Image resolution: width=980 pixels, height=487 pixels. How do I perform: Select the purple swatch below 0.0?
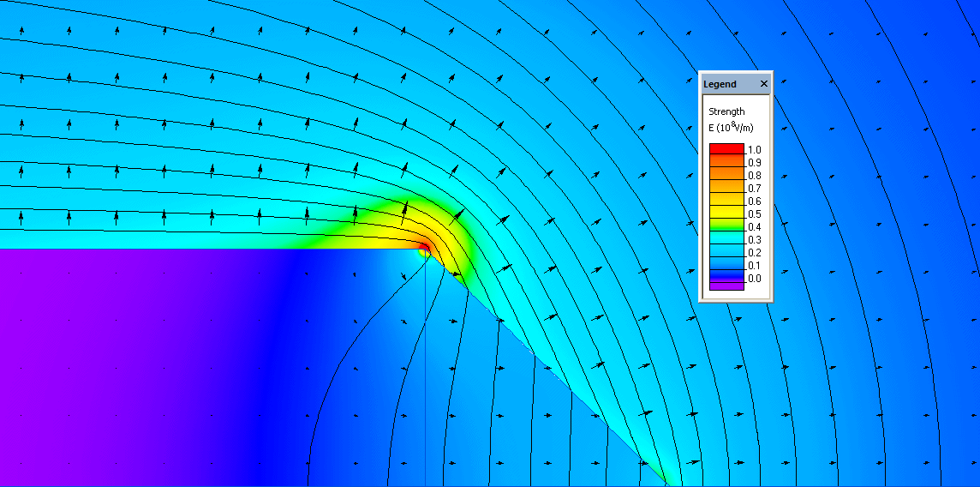coord(727,286)
